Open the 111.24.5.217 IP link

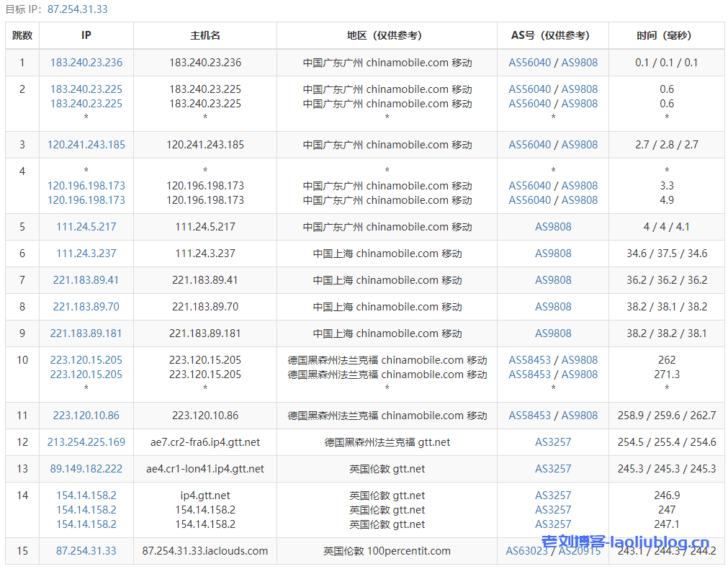[86, 227]
